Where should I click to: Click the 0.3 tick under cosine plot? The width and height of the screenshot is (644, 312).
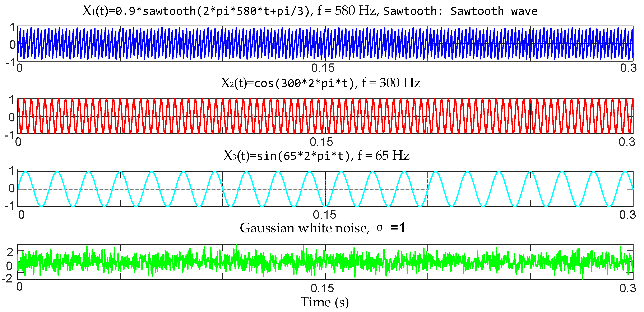(x=627, y=142)
